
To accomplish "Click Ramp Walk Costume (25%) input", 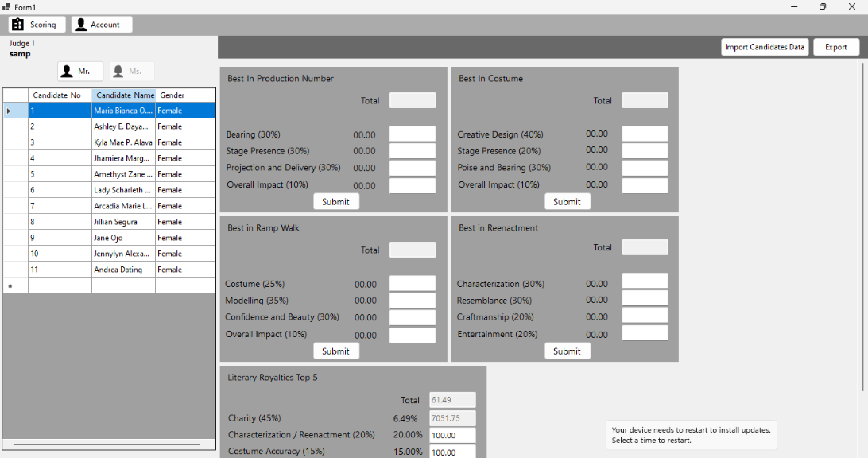I will pos(413,284).
